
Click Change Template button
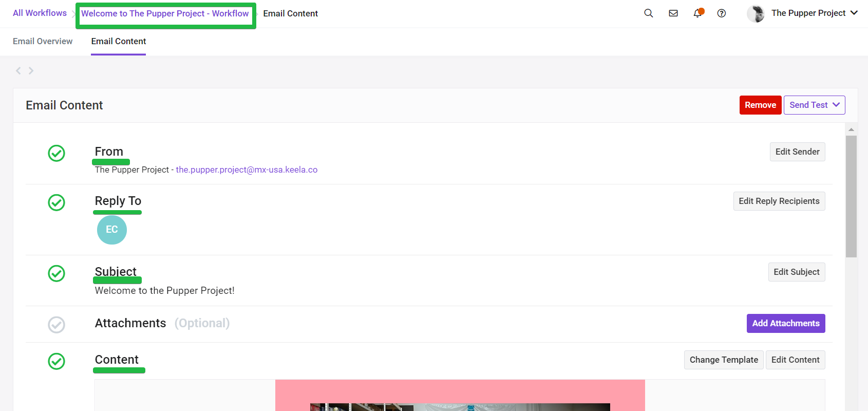click(x=724, y=360)
